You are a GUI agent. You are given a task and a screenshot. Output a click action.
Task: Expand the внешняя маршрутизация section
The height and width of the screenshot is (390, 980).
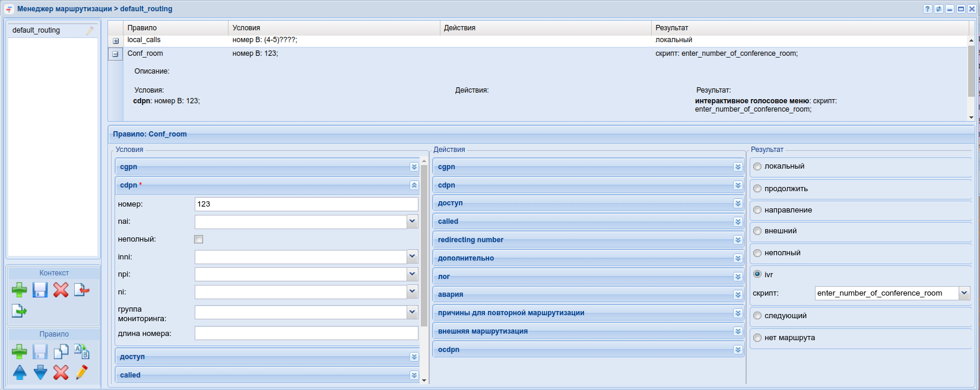pos(738,331)
